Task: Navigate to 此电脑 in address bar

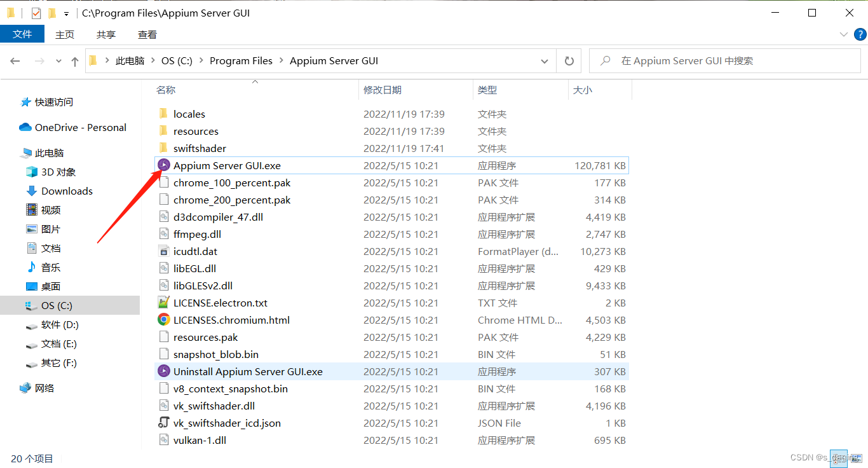Action: coord(130,61)
